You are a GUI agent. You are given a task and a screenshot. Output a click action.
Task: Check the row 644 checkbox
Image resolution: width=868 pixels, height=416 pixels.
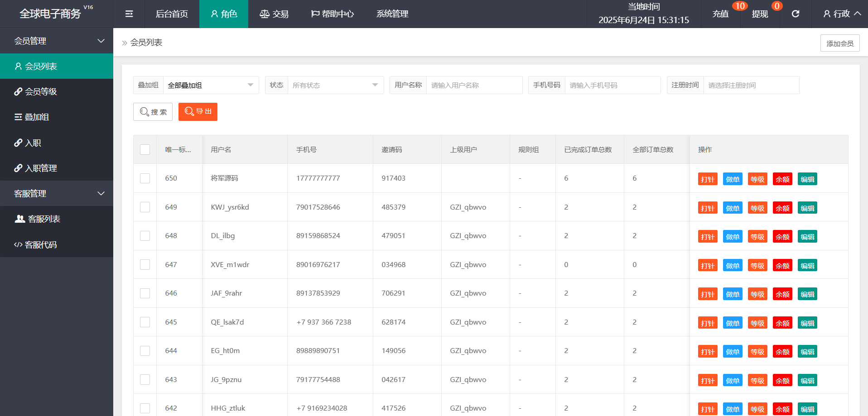point(145,351)
